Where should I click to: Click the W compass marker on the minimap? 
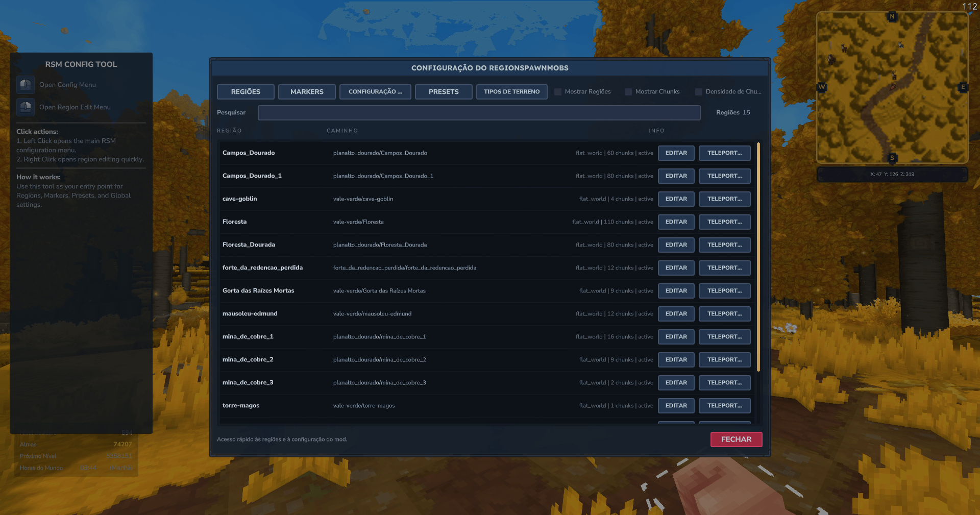(822, 87)
